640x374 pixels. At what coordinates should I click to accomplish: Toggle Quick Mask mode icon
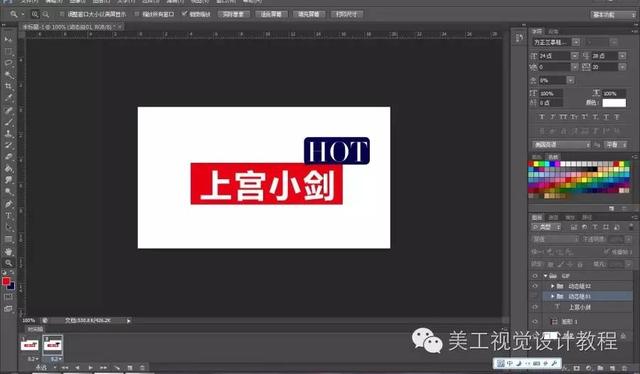pyautogui.click(x=8, y=297)
